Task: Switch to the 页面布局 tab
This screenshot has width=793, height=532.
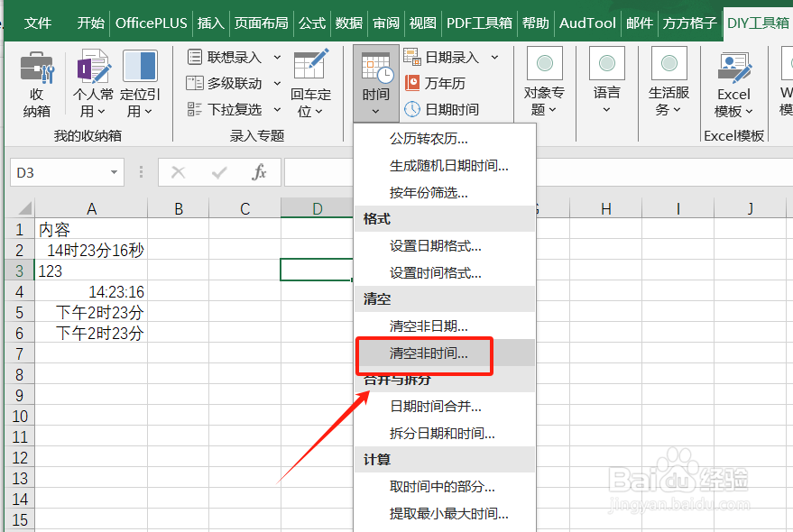Action: 261,23
